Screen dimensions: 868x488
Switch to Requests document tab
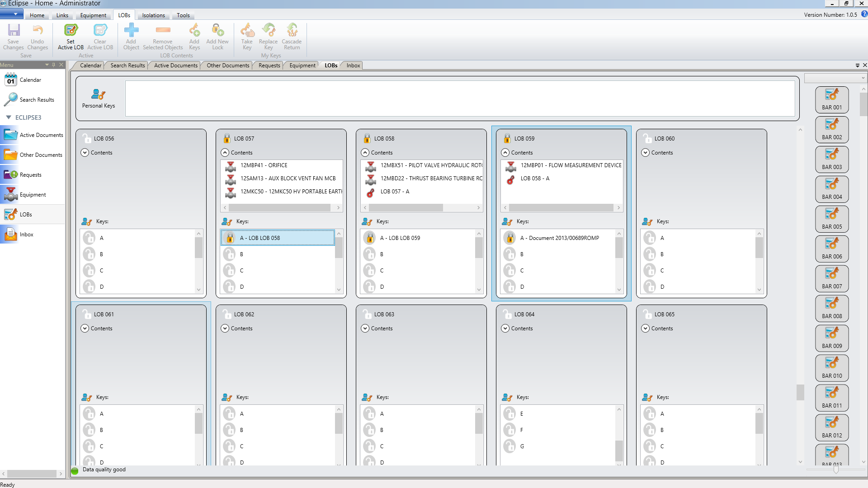click(269, 66)
